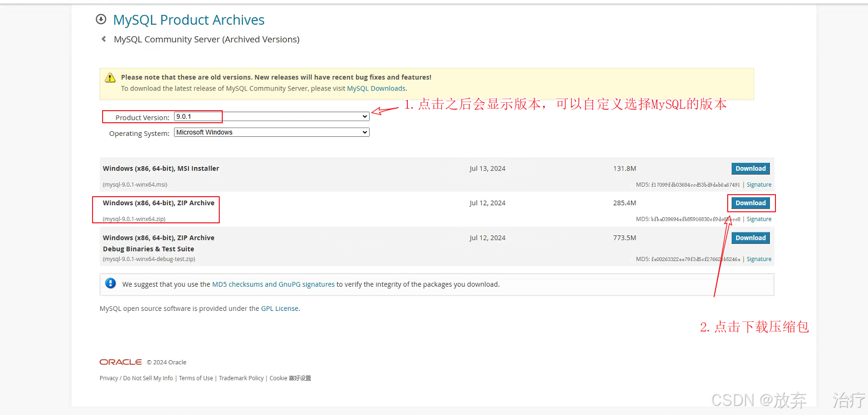This screenshot has height=415, width=868.
Task: Download the Debug Binaries & Test Suite ZIP
Action: [750, 238]
